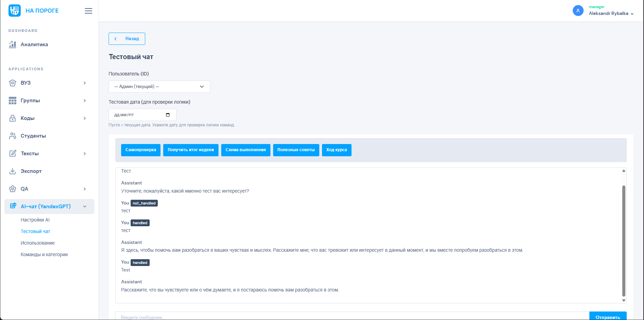This screenshot has width=644, height=320.
Task: Click the chat scroll down arrow
Action: [x=624, y=300]
